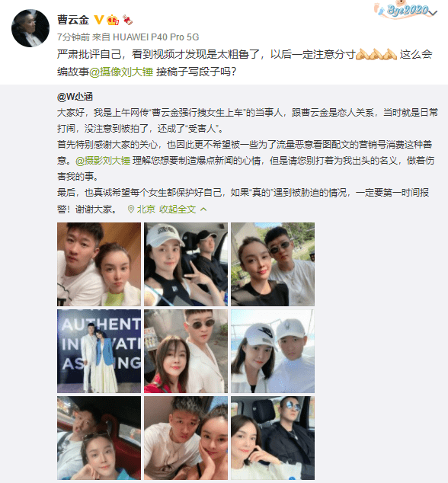
Task: Click the yellow V verification badge
Action: [x=99, y=20]
